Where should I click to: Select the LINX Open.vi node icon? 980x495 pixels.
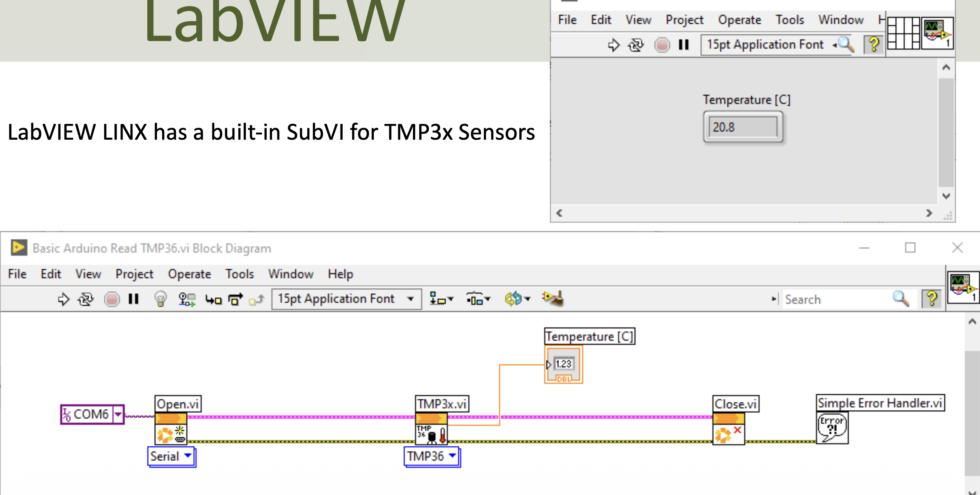(170, 429)
